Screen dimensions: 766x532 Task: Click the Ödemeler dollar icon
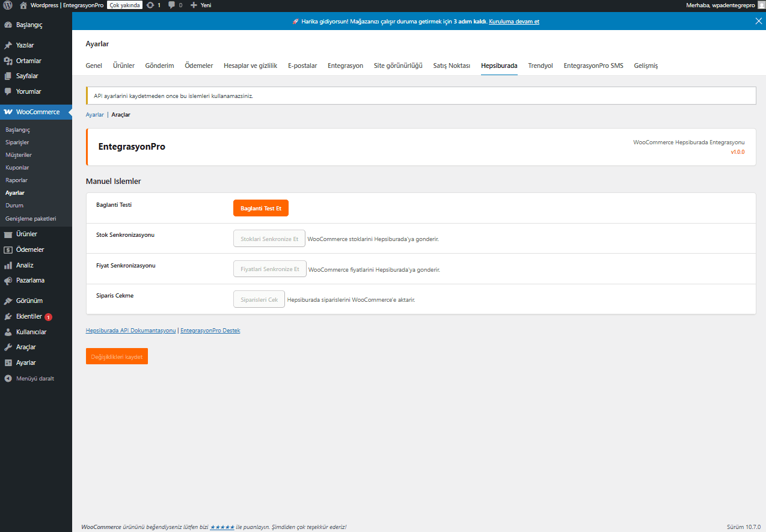pyautogui.click(x=8, y=250)
